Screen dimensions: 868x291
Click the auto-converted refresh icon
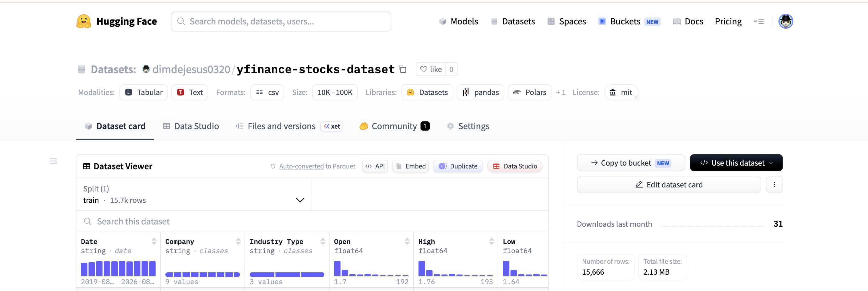273,166
